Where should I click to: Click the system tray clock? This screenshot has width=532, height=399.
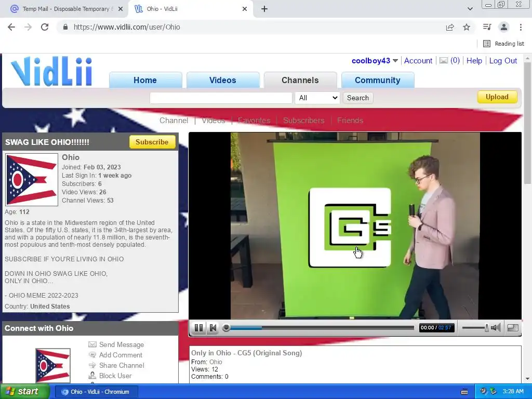pos(513,391)
